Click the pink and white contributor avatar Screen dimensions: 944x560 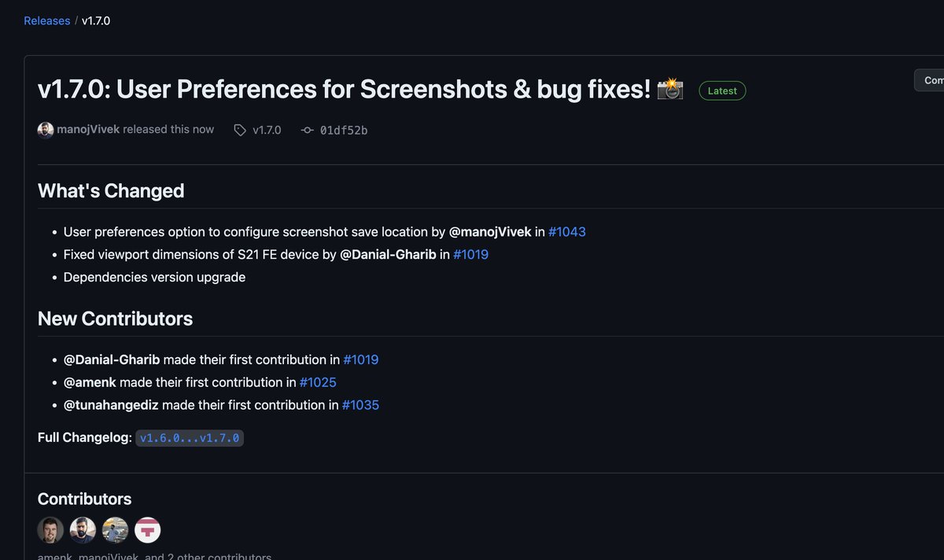click(147, 530)
